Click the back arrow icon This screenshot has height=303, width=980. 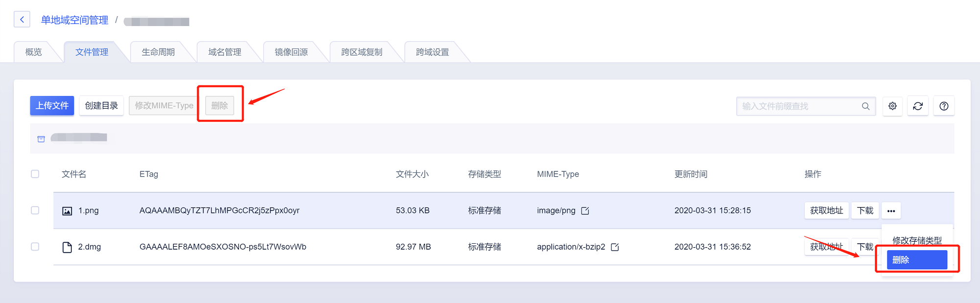(22, 20)
